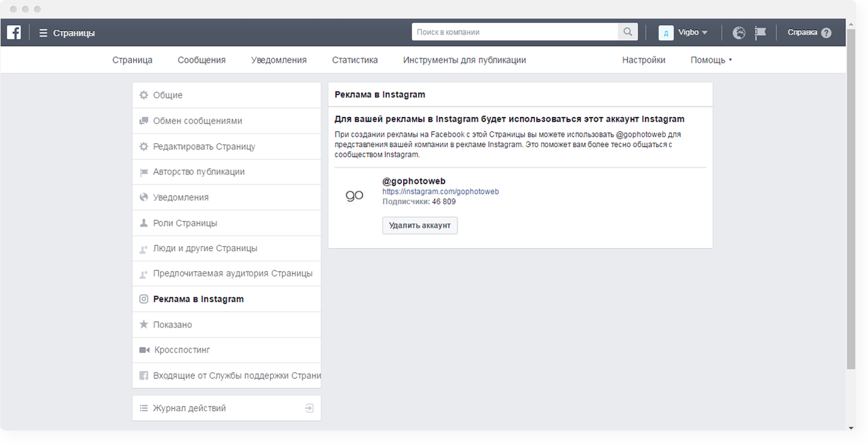Open the Статистика tab
This screenshot has width=868, height=446.
355,60
